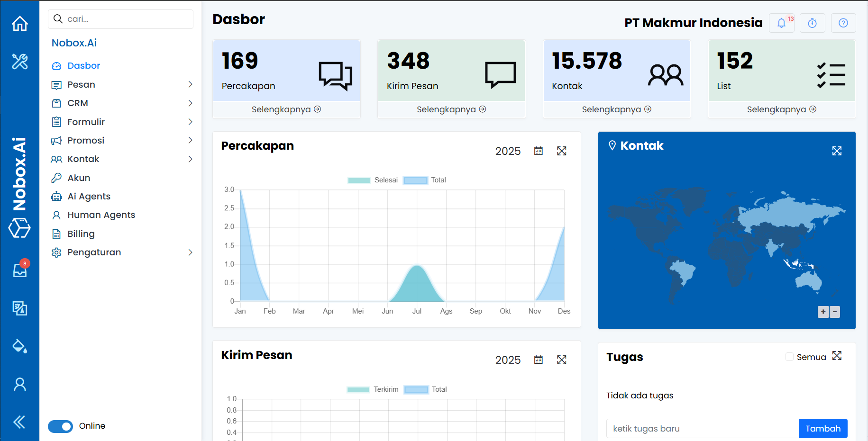Toggle the Selesai legend in Percakapan chart
Image resolution: width=868 pixels, height=441 pixels.
point(373,180)
